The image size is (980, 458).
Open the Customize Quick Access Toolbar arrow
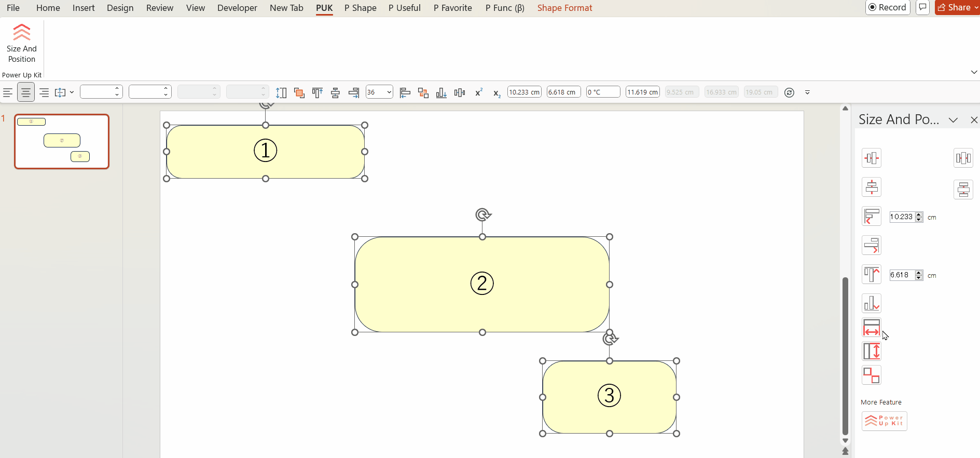(x=807, y=92)
